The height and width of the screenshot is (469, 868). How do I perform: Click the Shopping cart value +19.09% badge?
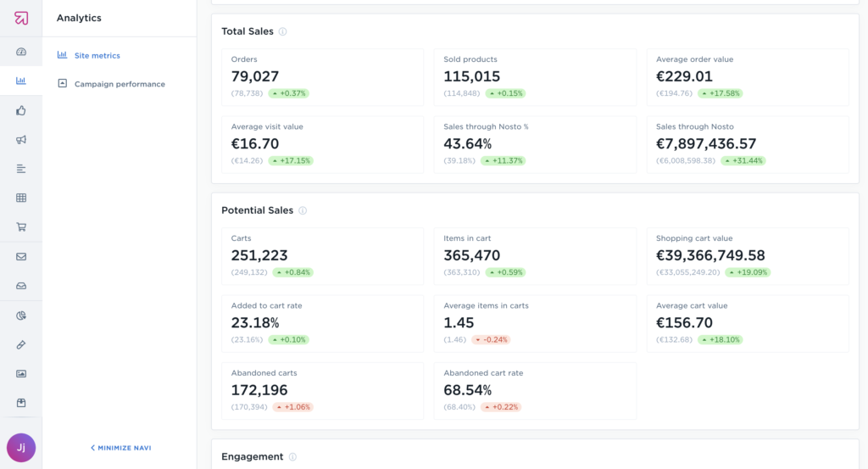746,273
